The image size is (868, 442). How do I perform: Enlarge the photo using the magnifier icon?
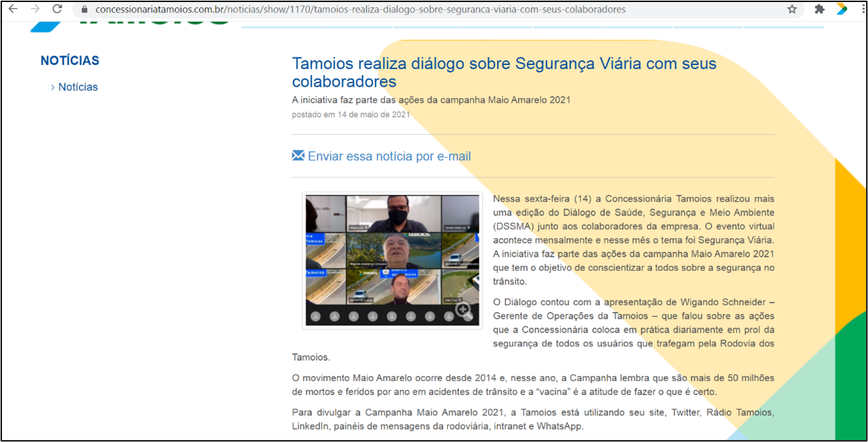[463, 311]
